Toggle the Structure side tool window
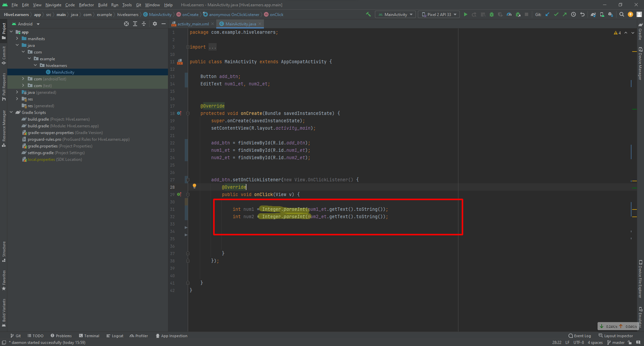 [4, 252]
